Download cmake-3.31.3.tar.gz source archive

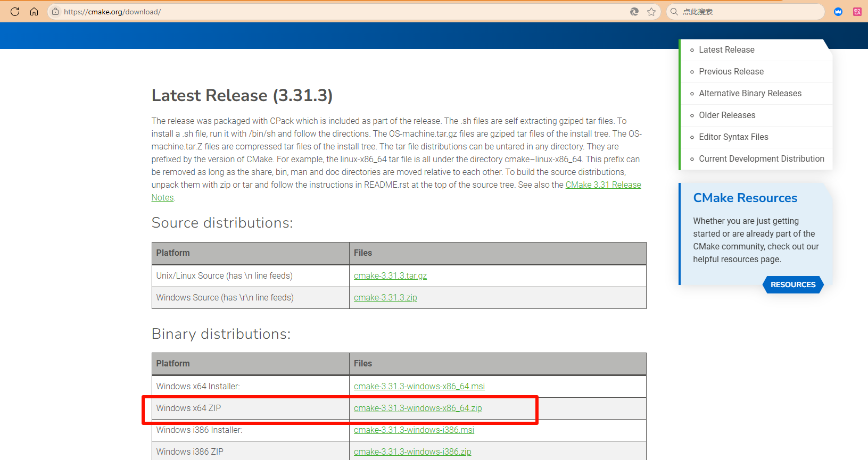tap(390, 276)
